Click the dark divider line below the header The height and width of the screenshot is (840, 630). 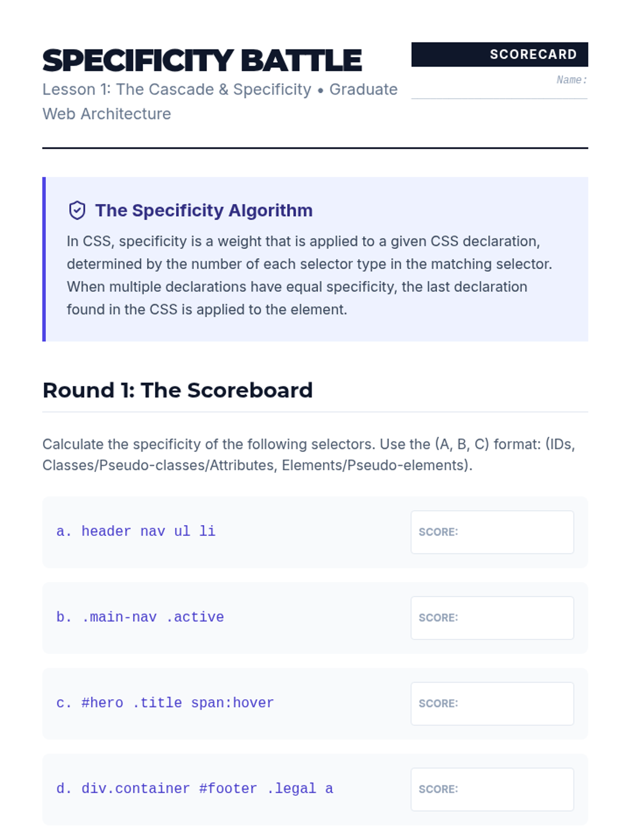315,148
